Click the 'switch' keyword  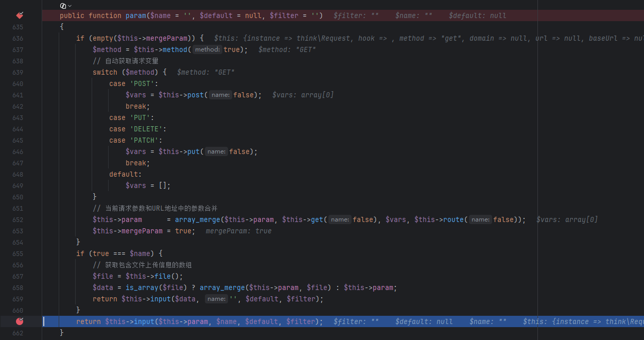(105, 72)
